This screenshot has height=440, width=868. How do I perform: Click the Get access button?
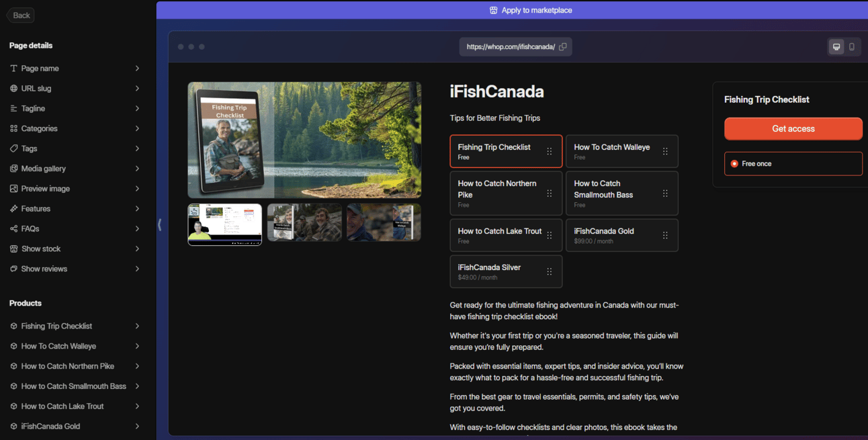[x=793, y=129]
